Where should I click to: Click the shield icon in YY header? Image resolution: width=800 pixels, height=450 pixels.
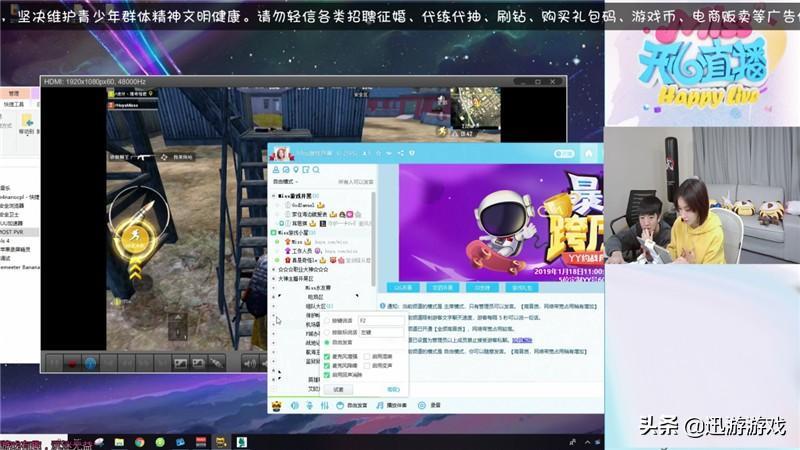point(412,153)
